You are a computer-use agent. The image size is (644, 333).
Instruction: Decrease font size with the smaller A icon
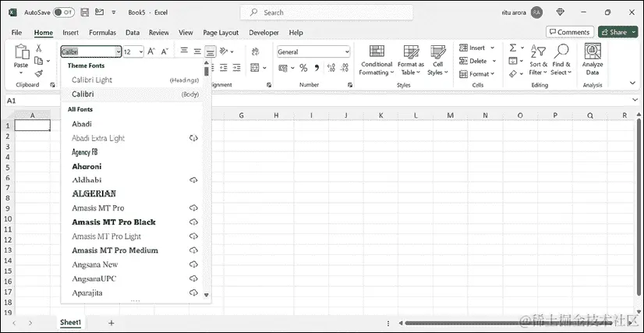point(165,51)
